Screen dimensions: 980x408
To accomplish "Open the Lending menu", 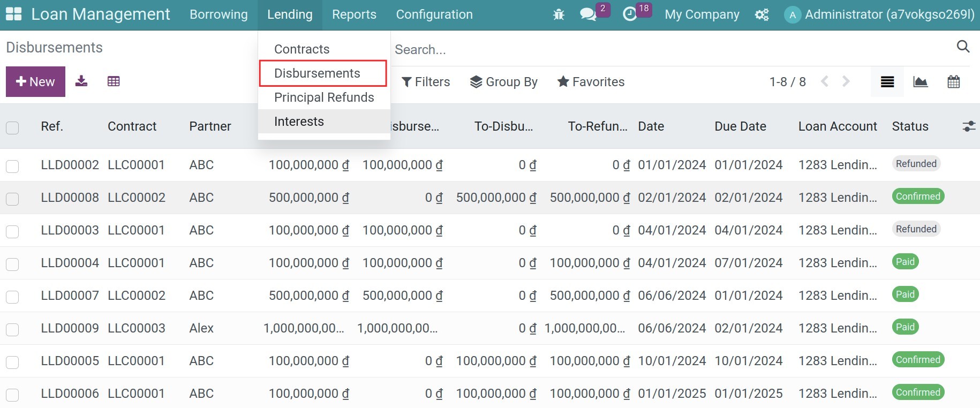I will tap(290, 14).
